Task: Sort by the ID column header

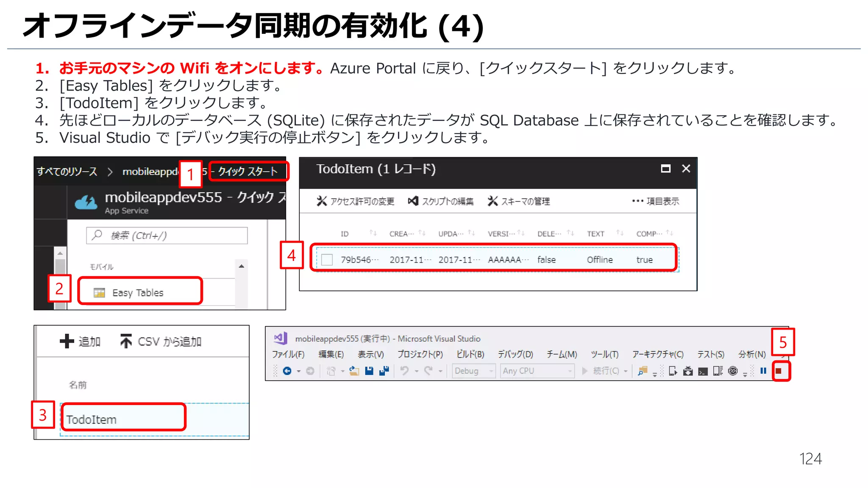Action: pos(345,234)
